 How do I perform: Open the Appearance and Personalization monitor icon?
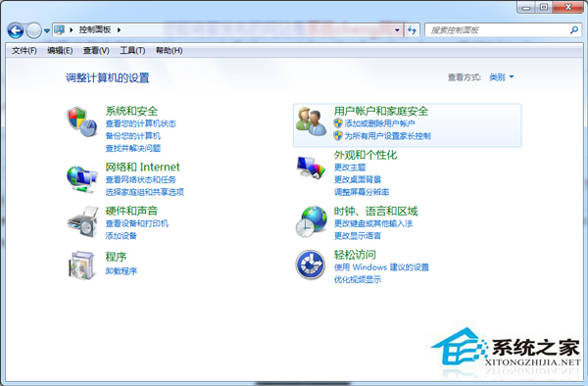[311, 168]
